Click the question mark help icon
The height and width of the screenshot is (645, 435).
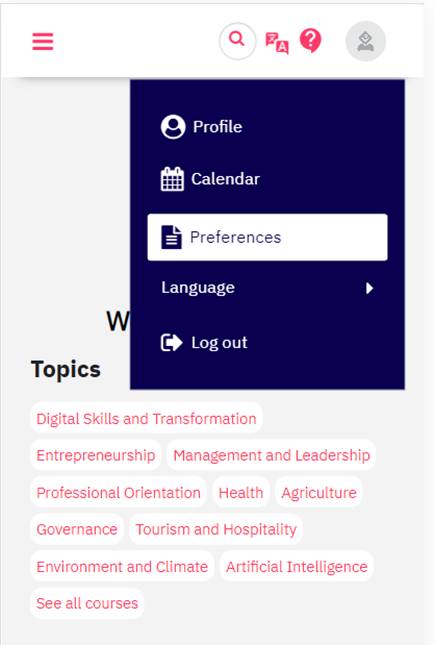(311, 40)
